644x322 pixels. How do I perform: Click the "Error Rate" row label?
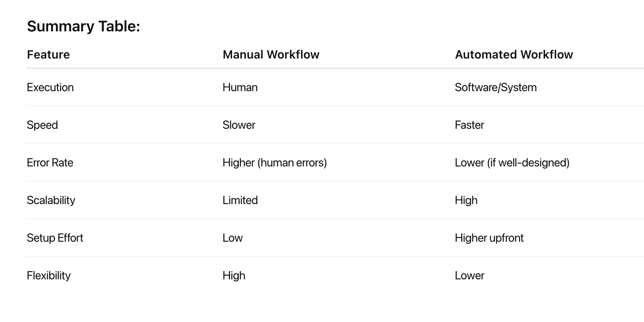click(x=50, y=163)
